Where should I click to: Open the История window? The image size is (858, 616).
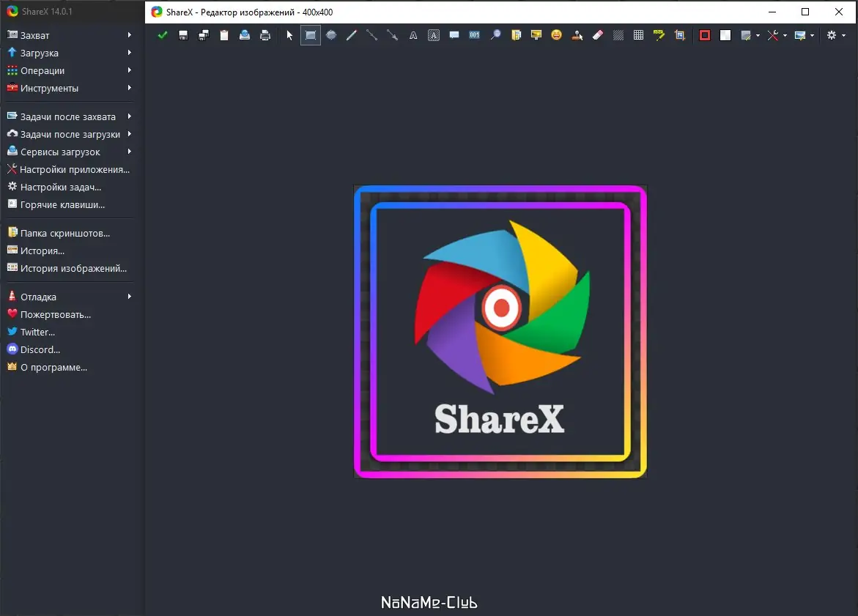(x=69, y=251)
